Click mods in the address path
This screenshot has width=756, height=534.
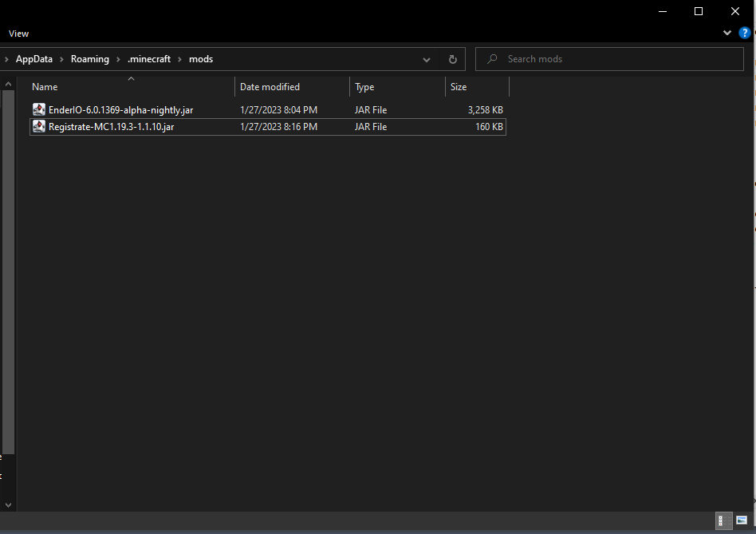pyautogui.click(x=201, y=59)
